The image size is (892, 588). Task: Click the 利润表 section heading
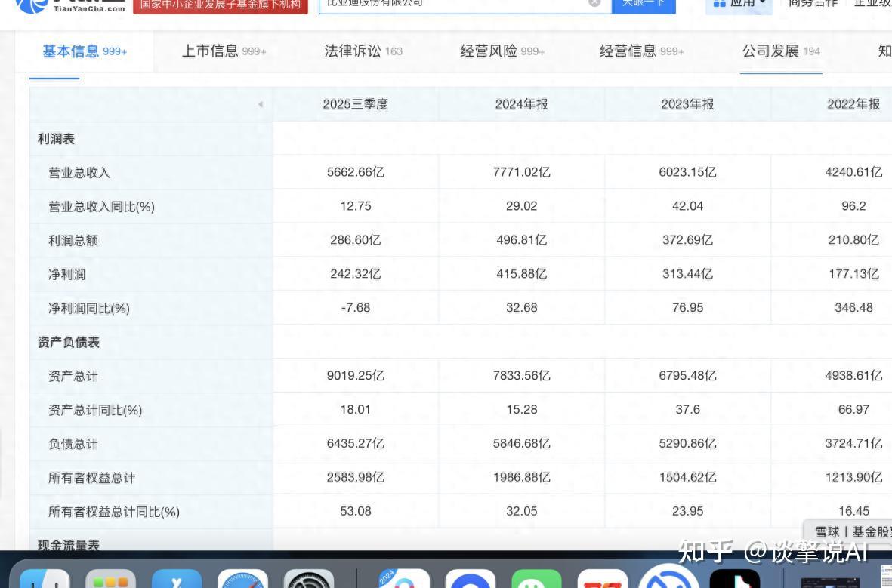coord(57,139)
